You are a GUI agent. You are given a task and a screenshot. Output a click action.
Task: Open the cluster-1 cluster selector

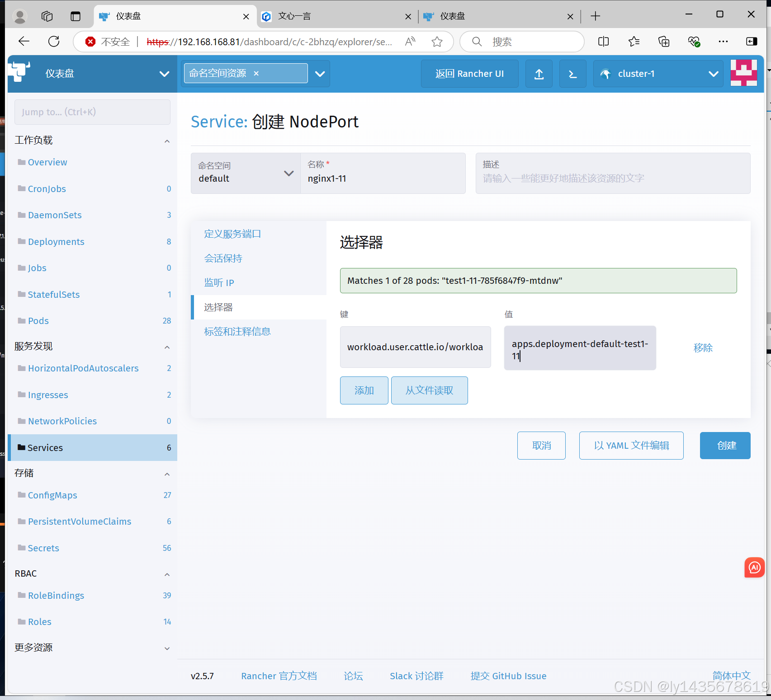tap(658, 74)
